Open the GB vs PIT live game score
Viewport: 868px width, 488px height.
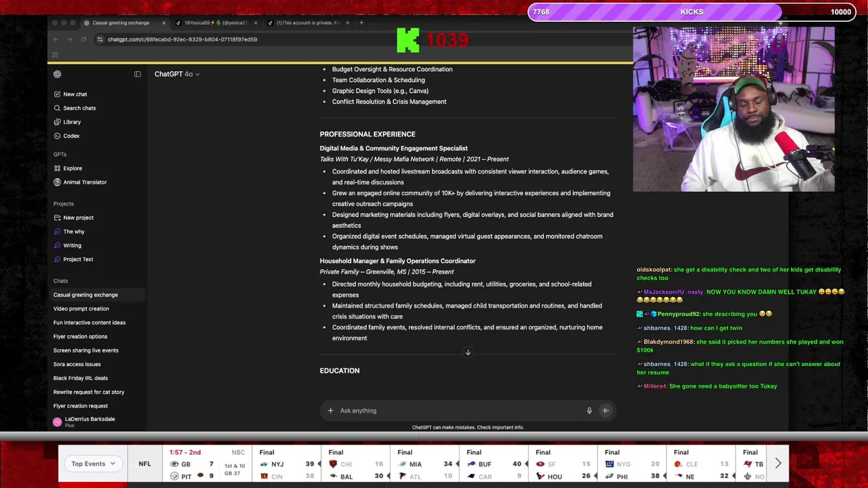coord(208,464)
